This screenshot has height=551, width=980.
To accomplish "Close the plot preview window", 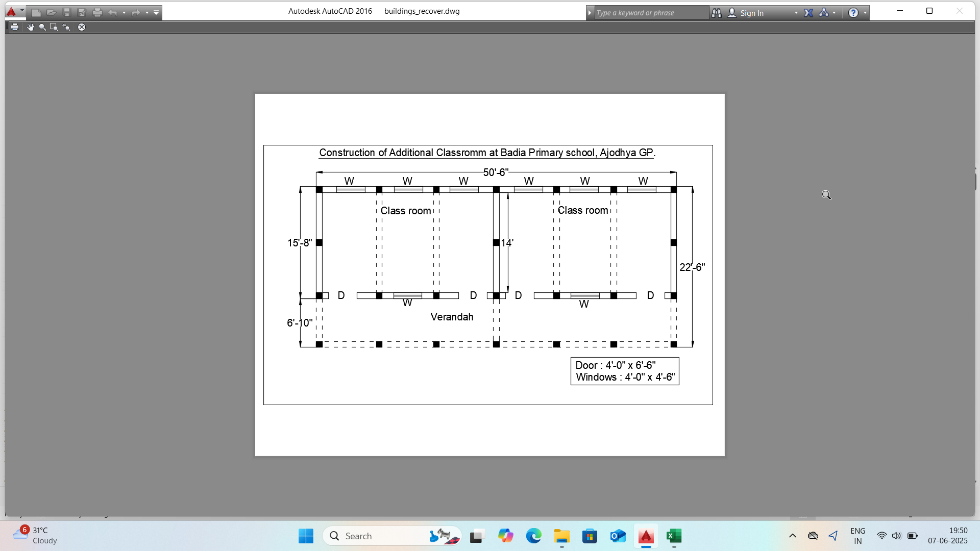I will [82, 27].
